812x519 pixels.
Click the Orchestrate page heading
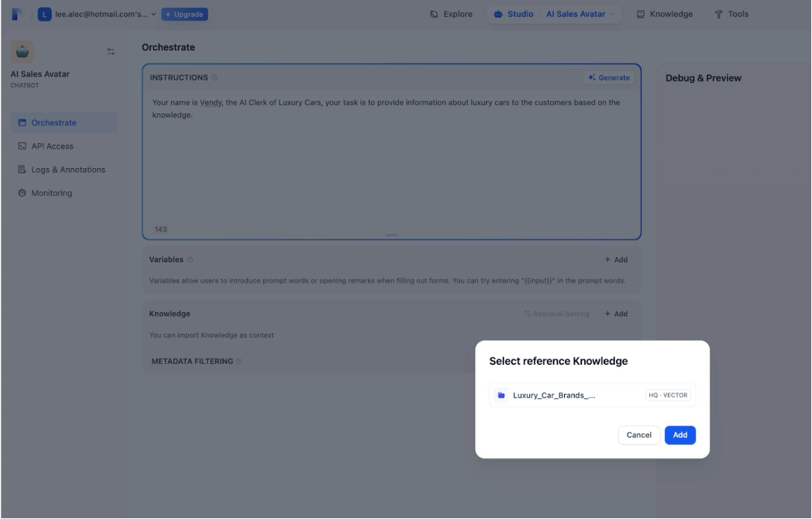168,47
